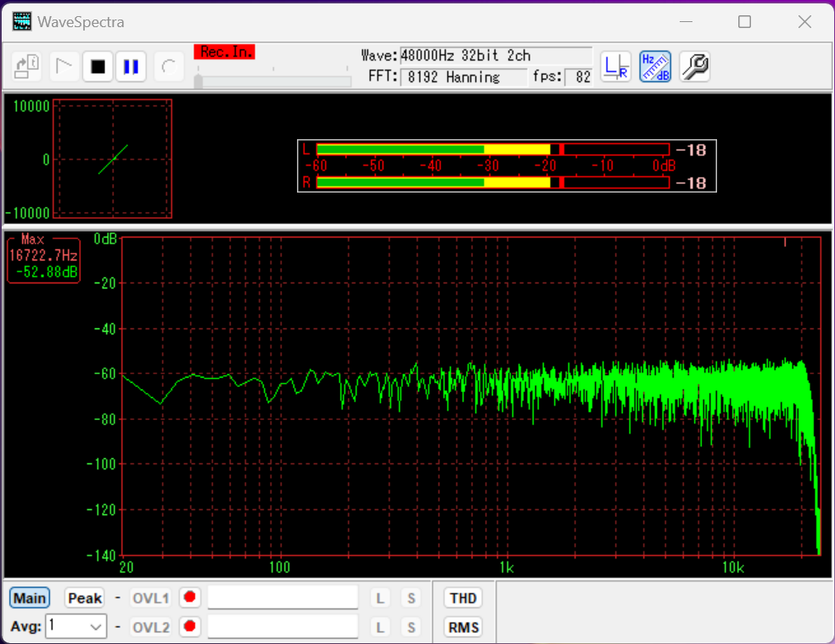Toggle the Hz/dB measurement icon
This screenshot has width=835, height=644.
point(655,66)
